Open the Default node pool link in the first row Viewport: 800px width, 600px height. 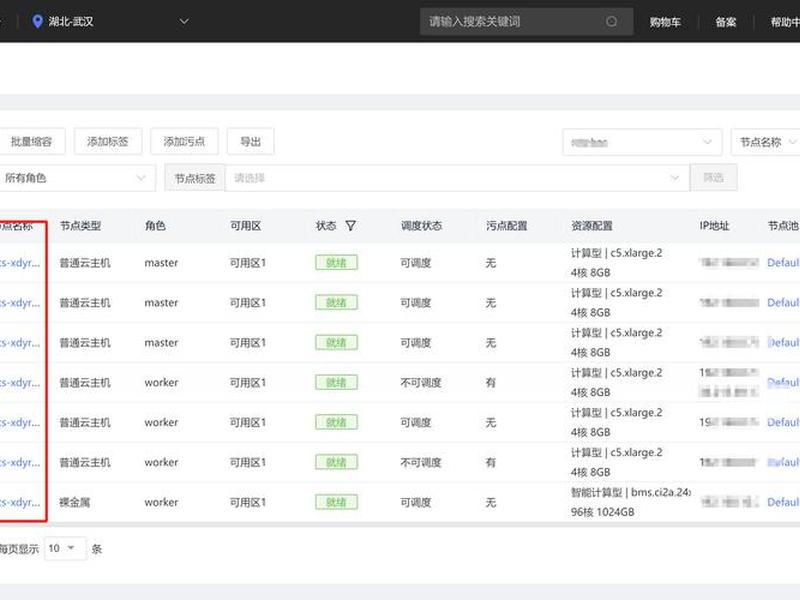coord(783,263)
